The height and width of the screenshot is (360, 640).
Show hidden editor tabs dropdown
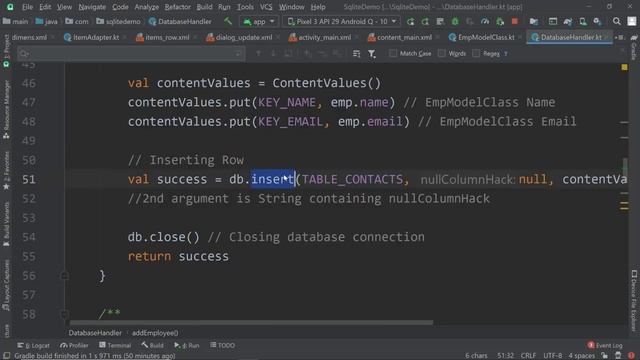pos(619,37)
